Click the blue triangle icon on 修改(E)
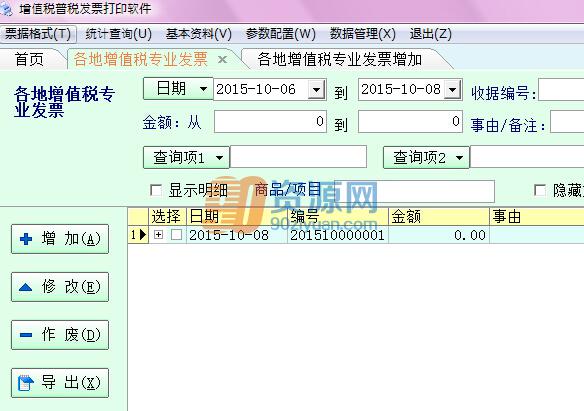 (25, 287)
